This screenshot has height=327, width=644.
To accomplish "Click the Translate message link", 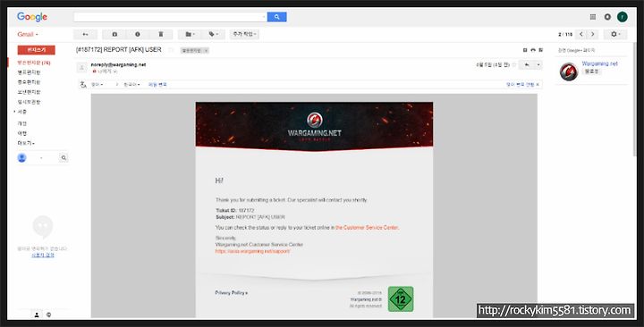I will 157,85.
